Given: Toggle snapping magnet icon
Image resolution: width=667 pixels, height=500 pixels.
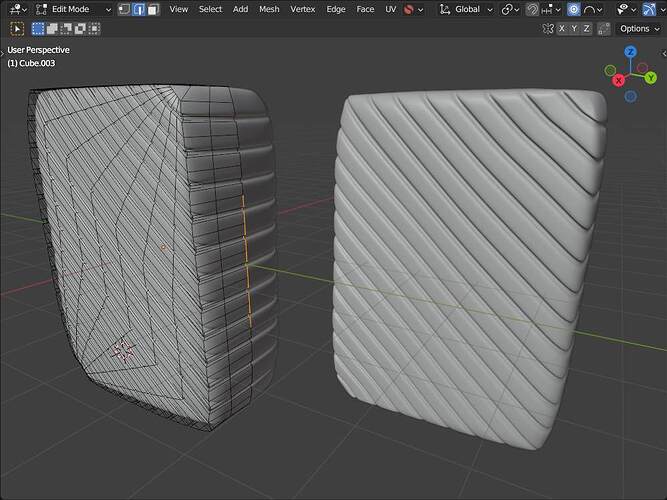Looking at the screenshot, I should tap(532, 9).
